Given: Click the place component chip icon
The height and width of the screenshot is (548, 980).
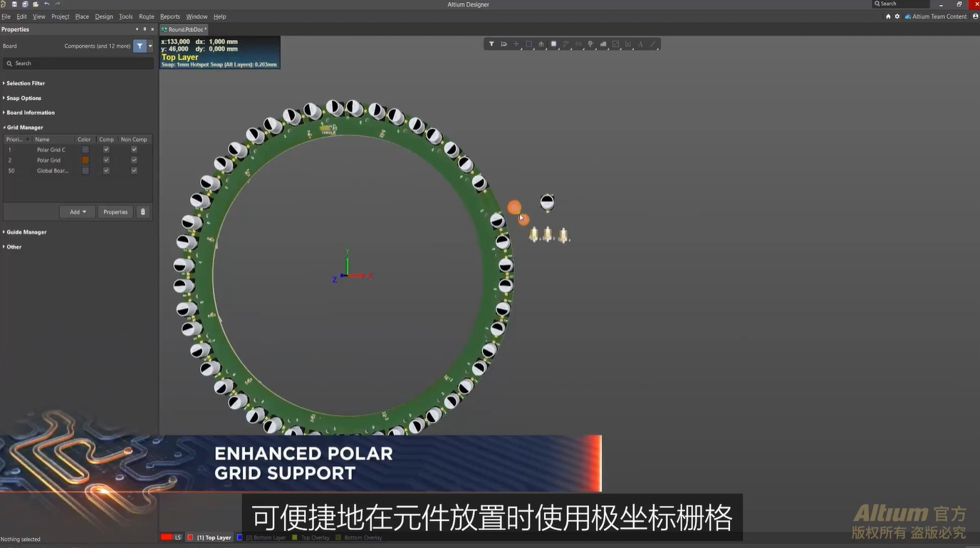Looking at the screenshot, I should click(x=553, y=44).
